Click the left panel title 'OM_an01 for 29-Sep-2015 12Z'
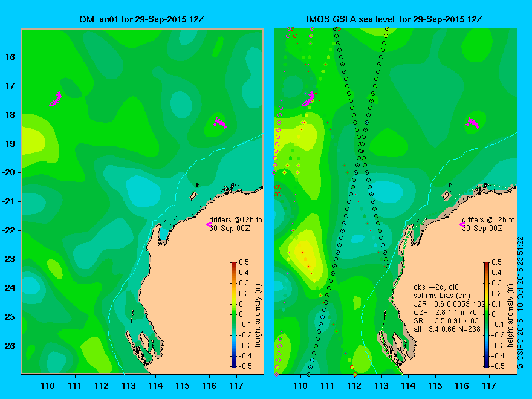Viewport: 532px width, 399px height. [141, 19]
